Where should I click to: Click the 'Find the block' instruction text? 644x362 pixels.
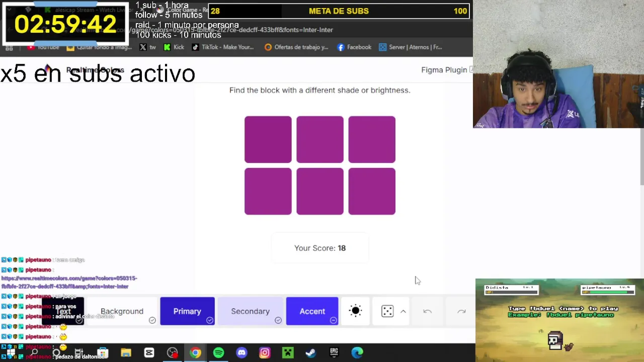(x=320, y=90)
